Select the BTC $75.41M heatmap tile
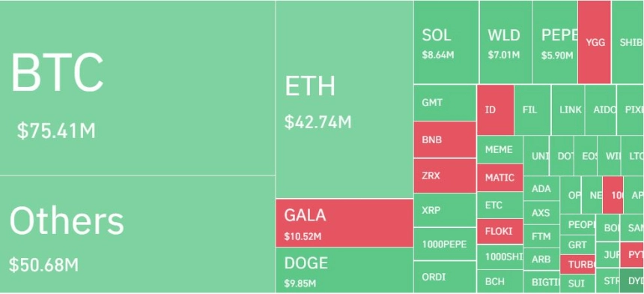 click(x=137, y=88)
